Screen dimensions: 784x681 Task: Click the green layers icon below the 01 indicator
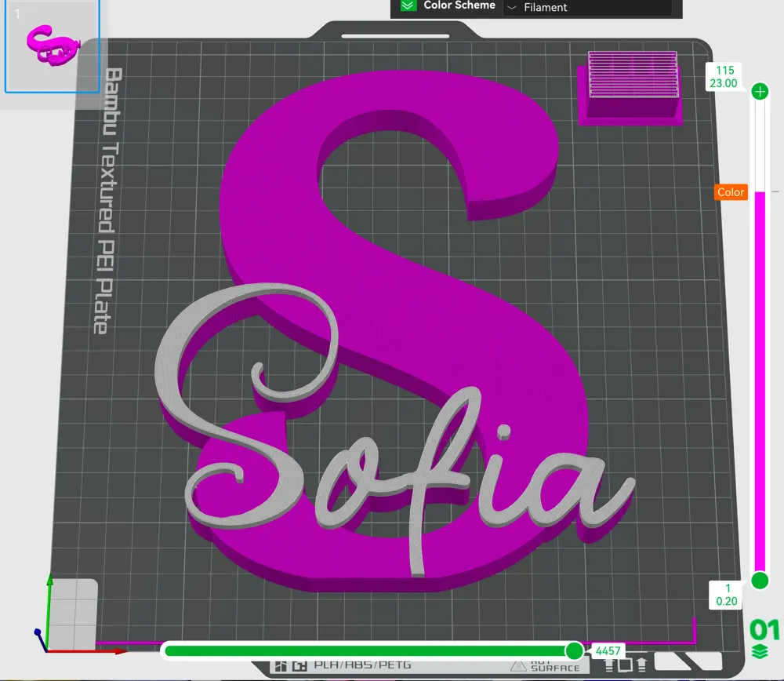[759, 650]
